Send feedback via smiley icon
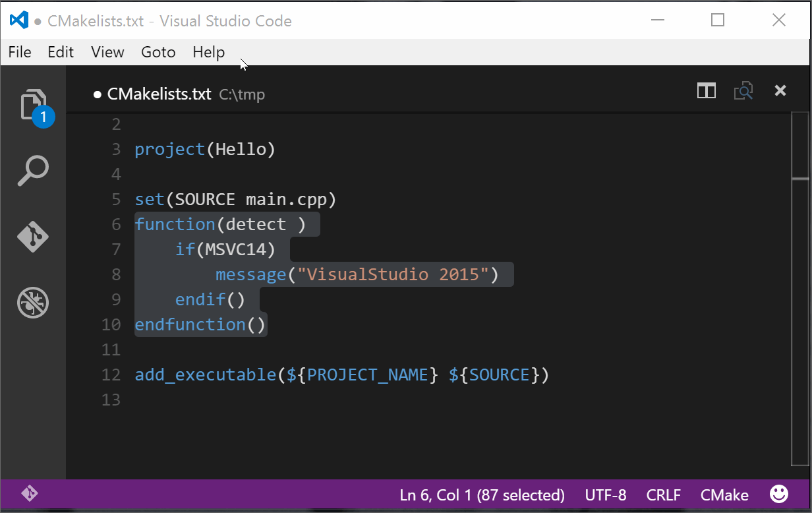This screenshot has height=513, width=812. click(779, 494)
